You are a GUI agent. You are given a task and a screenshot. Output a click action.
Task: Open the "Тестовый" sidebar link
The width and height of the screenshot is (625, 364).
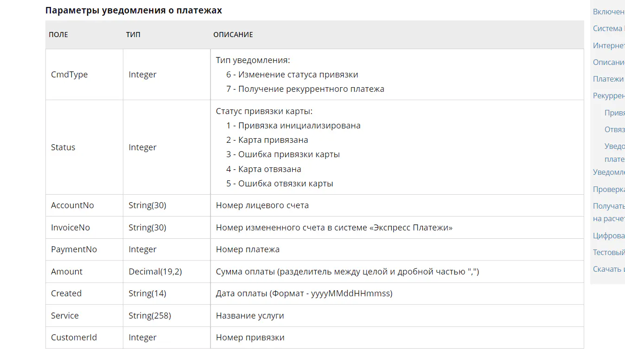coord(609,252)
